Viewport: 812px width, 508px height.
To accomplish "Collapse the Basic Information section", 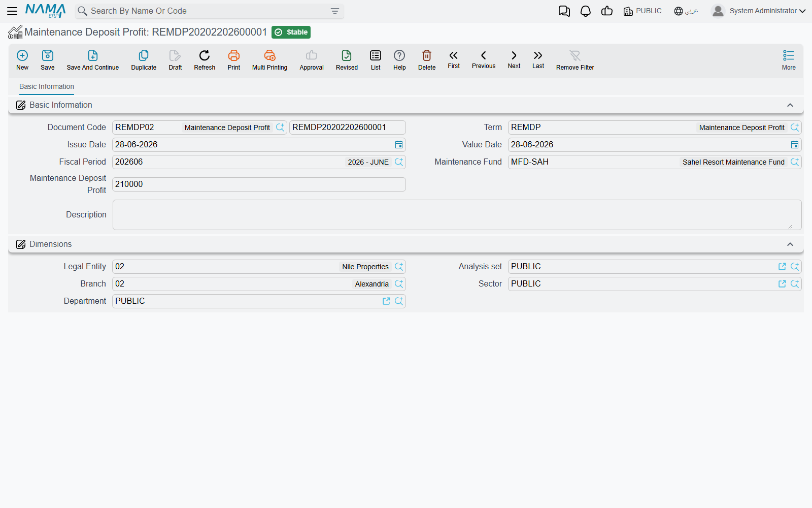I will click(x=790, y=105).
